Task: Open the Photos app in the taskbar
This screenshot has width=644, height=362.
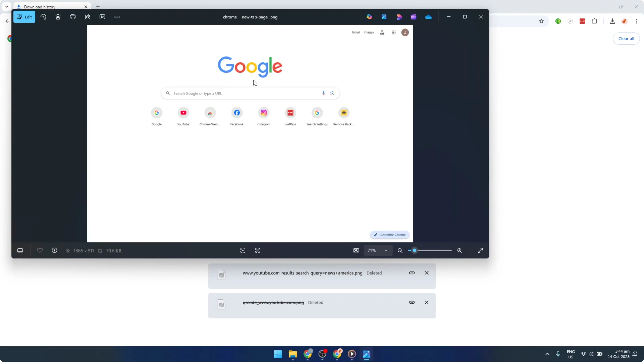Action: point(366,354)
